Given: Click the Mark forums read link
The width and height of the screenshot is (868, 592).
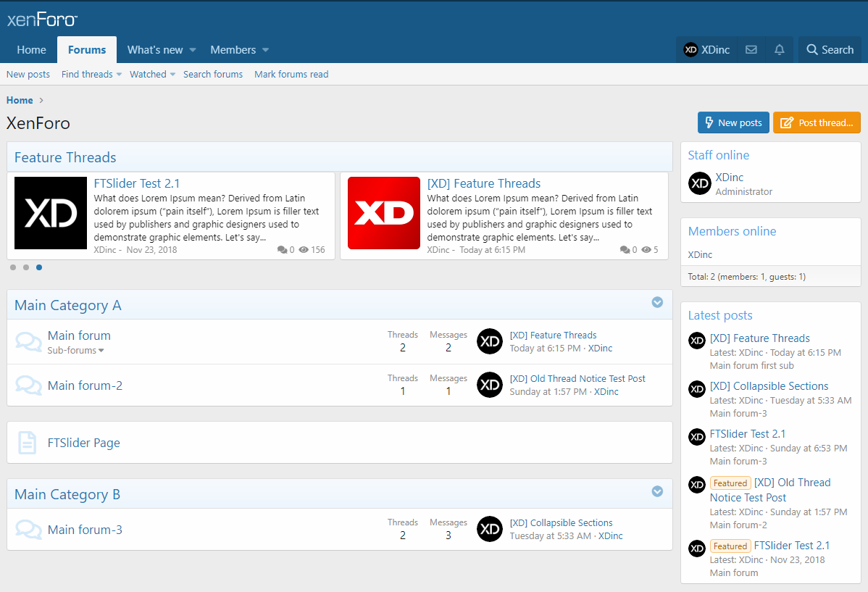Looking at the screenshot, I should point(291,74).
